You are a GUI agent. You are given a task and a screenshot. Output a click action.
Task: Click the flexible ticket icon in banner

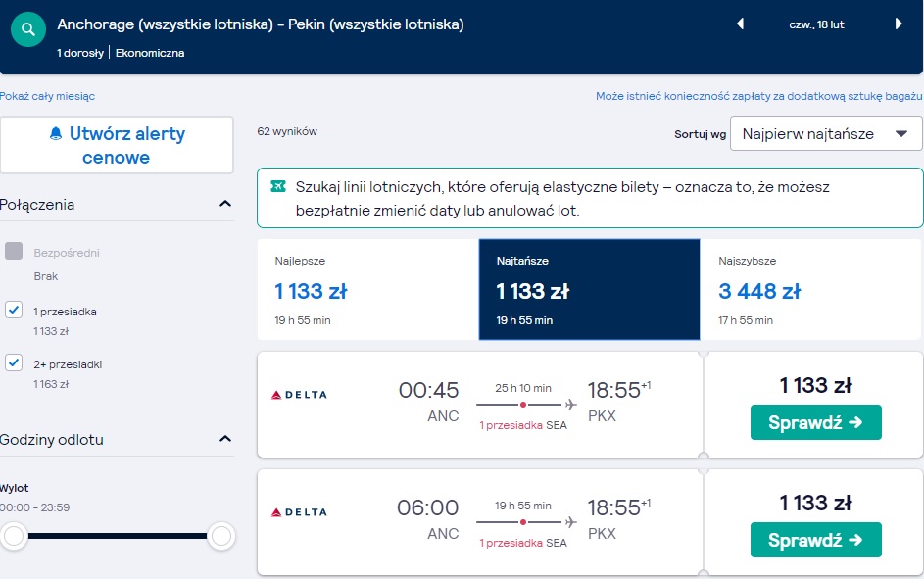point(278,187)
